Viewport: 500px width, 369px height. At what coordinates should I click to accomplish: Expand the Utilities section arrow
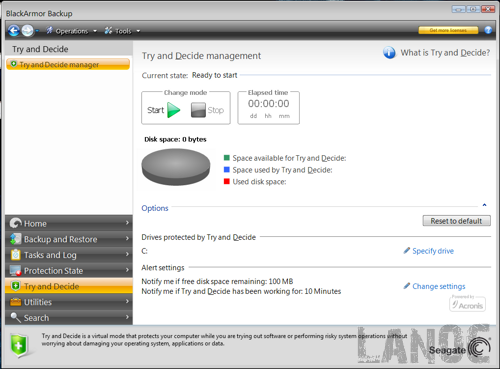(127, 301)
